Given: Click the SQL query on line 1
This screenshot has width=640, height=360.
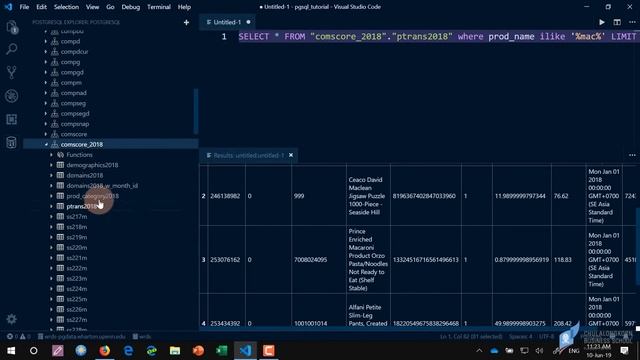Looking at the screenshot, I should tap(437, 37).
